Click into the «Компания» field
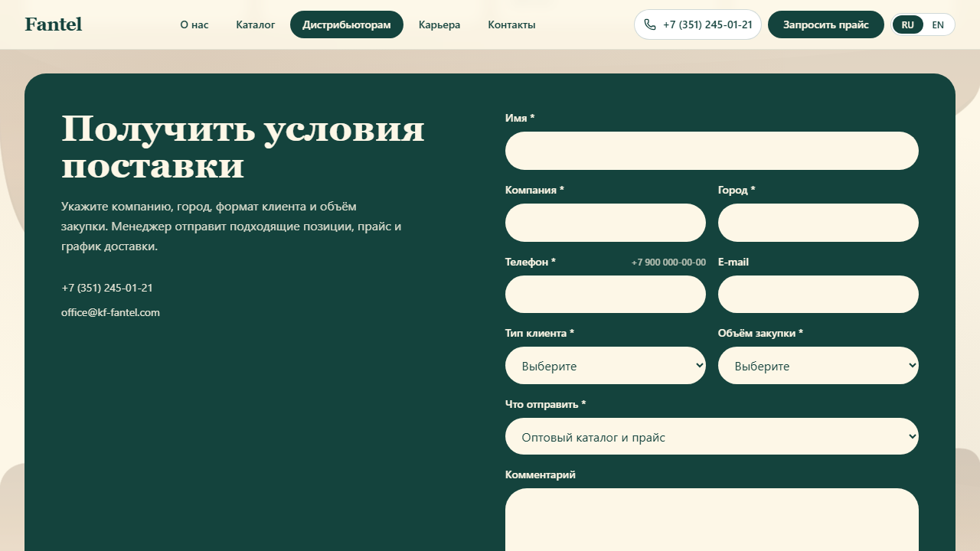This screenshot has height=551, width=980. 606,223
